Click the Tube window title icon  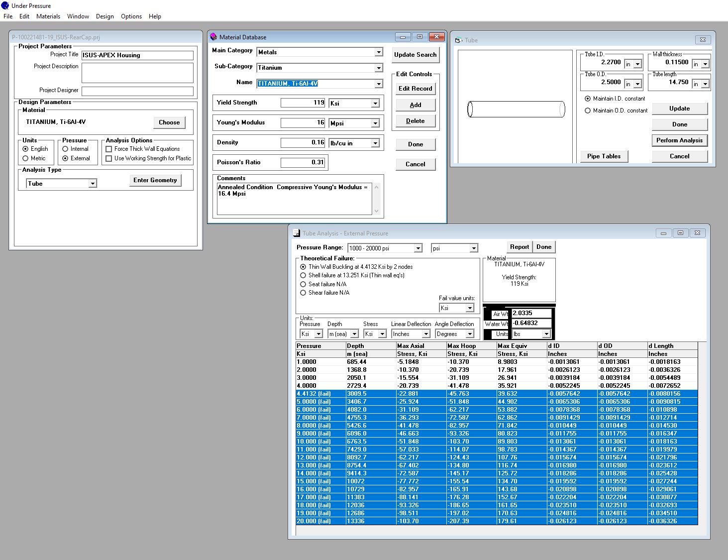pyautogui.click(x=458, y=40)
